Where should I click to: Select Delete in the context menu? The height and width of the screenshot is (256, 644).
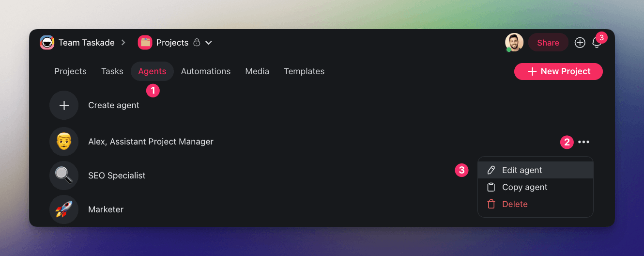[x=536, y=204]
